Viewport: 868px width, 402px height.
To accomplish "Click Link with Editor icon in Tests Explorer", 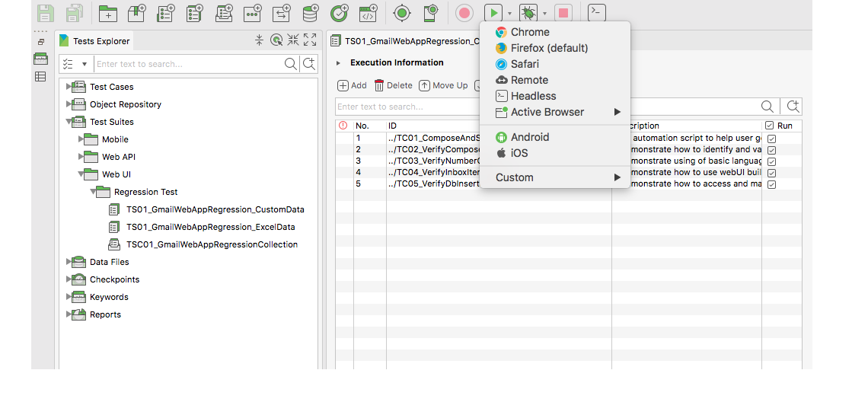I will click(276, 40).
